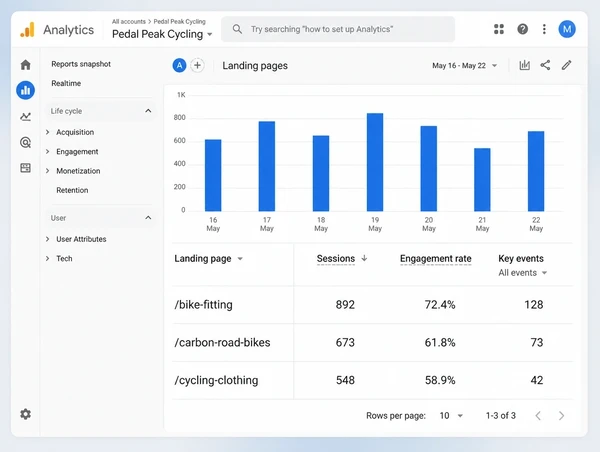This screenshot has width=600, height=452.
Task: Click the 1-3 of 3 pagination text
Action: click(x=501, y=416)
